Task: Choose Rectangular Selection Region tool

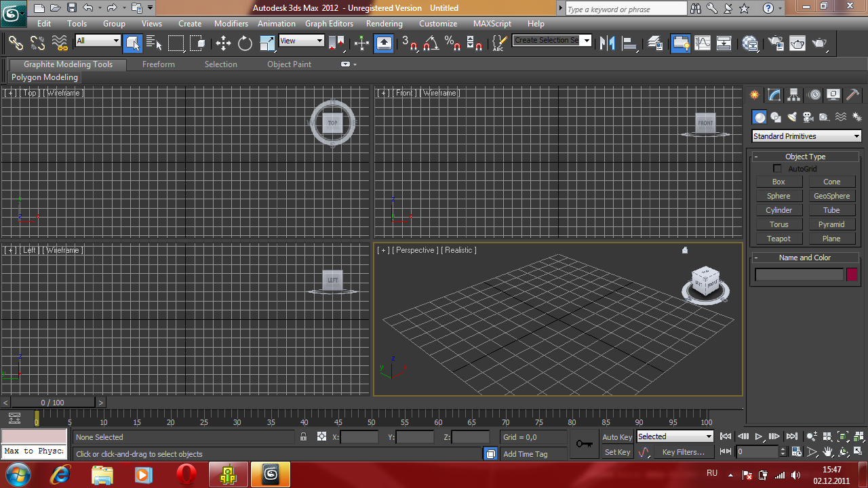Action: click(x=176, y=43)
